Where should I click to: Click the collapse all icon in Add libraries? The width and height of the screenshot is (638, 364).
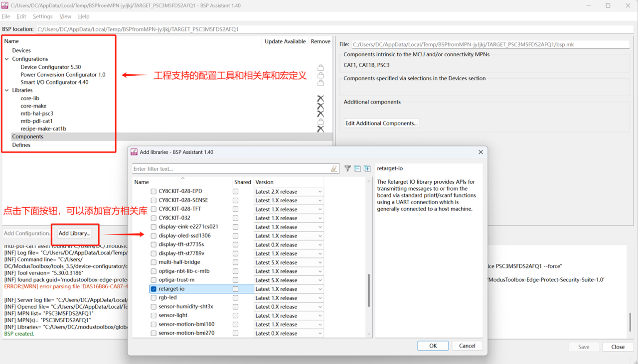(x=357, y=169)
